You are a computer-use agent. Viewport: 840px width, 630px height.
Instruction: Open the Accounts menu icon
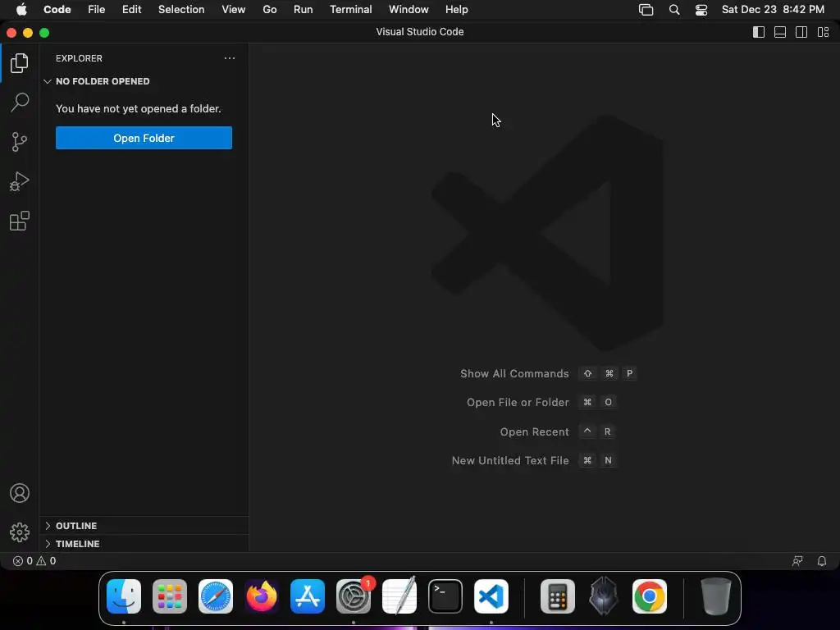[20, 493]
